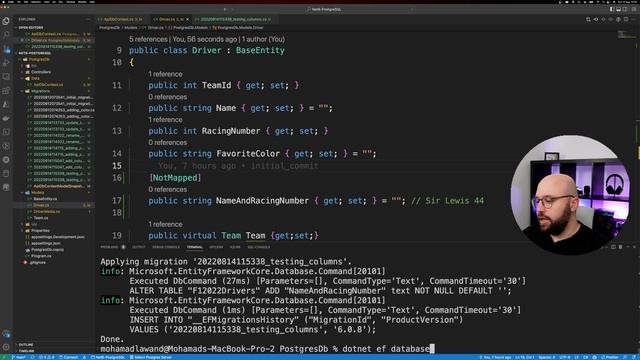Viewport: 640px width, 360px height.
Task: Open AppDbContext.cs under the Data folder
Action: (48, 84)
